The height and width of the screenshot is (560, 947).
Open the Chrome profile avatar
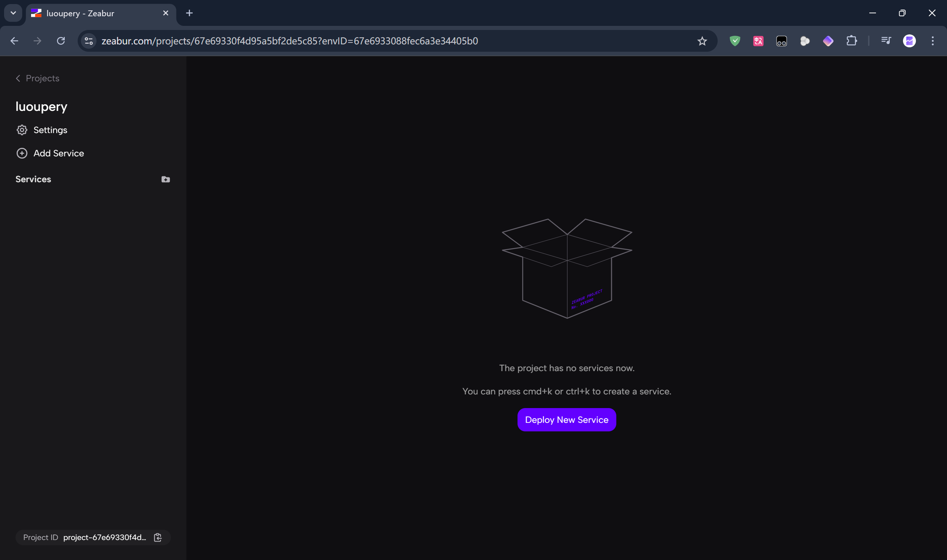[x=909, y=41]
